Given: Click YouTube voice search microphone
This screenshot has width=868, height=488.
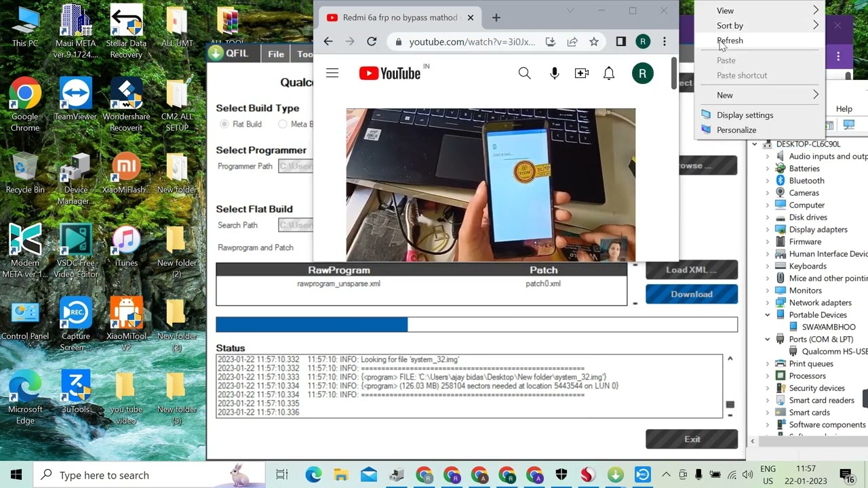Looking at the screenshot, I should [x=555, y=73].
